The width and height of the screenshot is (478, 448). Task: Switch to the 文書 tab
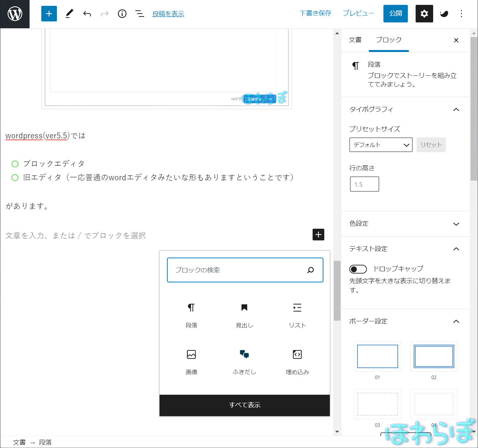[355, 40]
